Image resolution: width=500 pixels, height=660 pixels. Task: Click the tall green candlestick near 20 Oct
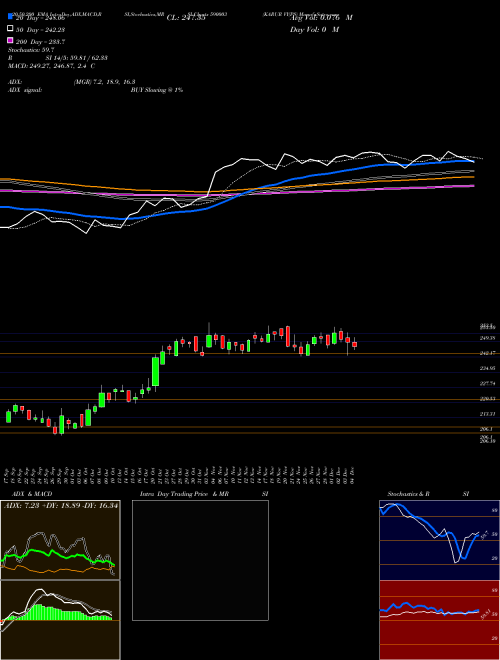point(156,371)
